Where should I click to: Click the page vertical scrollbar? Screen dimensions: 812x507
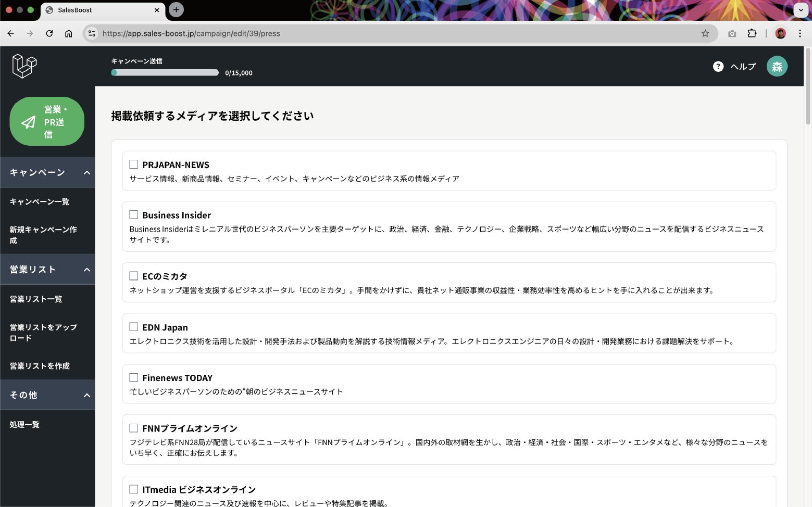coord(808,86)
